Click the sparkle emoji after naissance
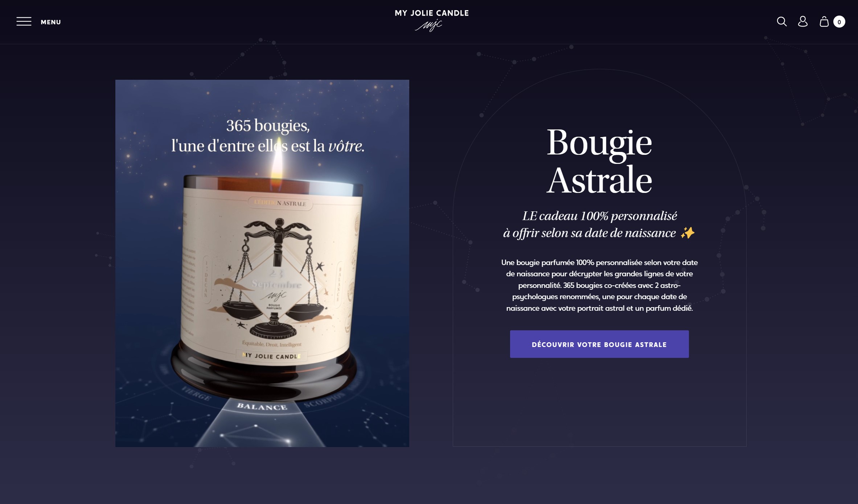This screenshot has height=504, width=858. click(x=687, y=233)
